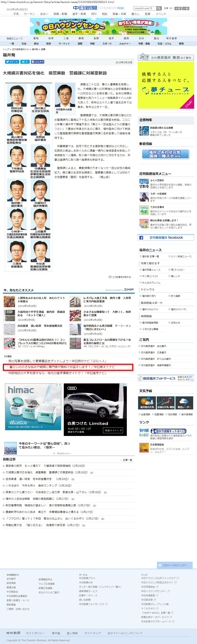Click the Hatena B! bookmark button

[x=24, y=62]
